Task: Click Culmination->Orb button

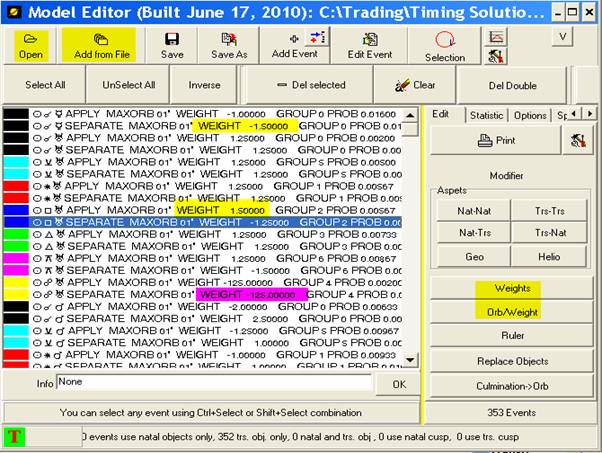Action: 512,386
